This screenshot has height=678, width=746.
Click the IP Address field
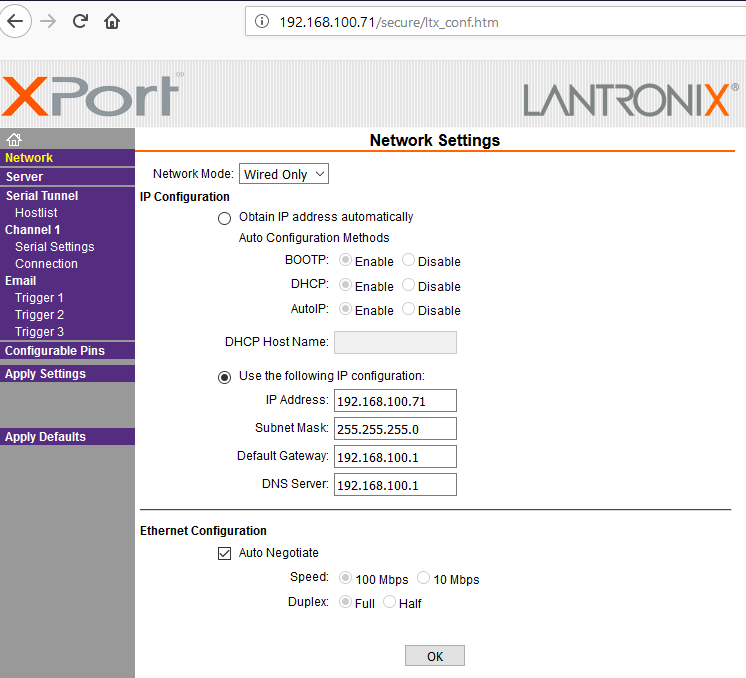[x=395, y=401]
